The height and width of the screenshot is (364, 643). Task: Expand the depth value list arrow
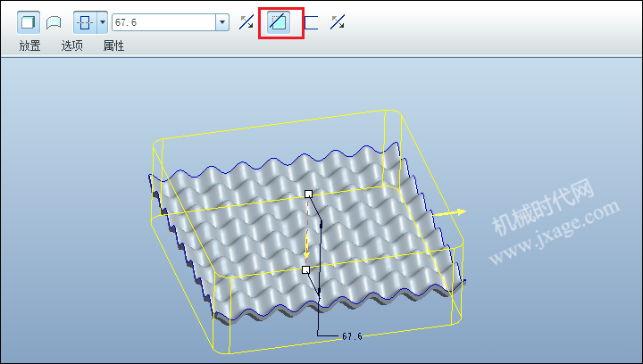(x=222, y=22)
